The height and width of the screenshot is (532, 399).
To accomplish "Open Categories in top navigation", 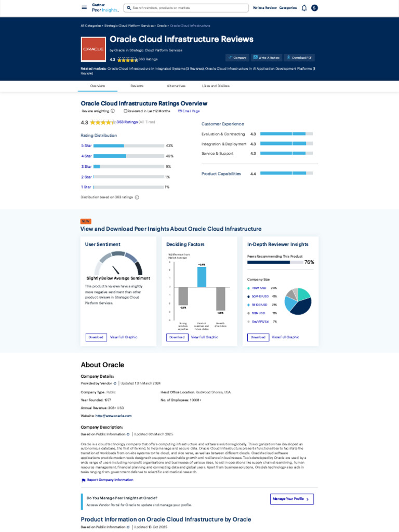I will [288, 8].
